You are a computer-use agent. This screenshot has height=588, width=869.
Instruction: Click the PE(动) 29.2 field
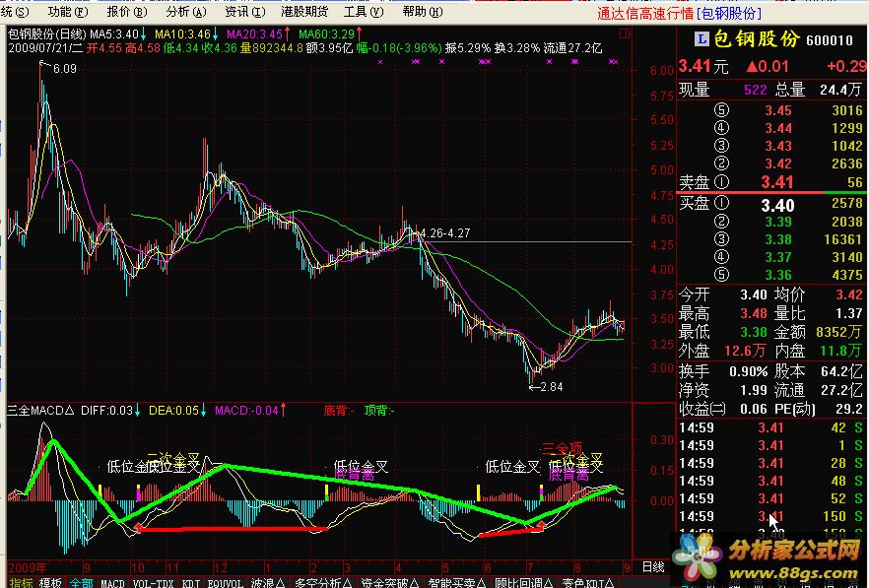(820, 409)
